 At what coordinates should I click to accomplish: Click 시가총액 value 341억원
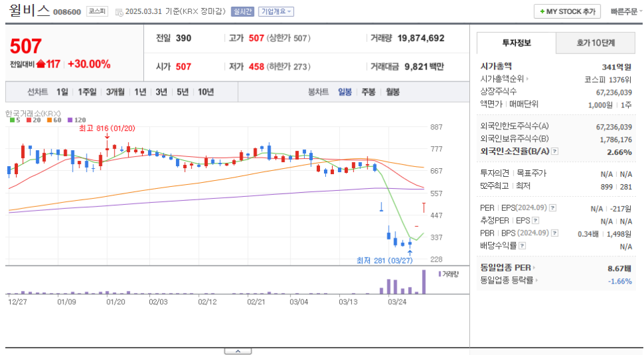(617, 67)
